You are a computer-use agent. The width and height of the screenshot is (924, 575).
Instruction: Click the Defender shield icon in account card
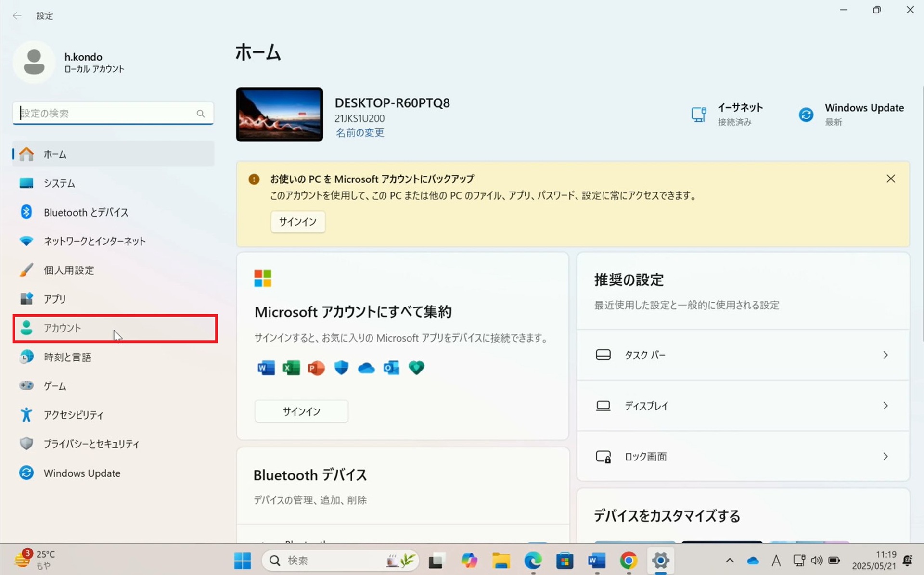click(x=341, y=368)
